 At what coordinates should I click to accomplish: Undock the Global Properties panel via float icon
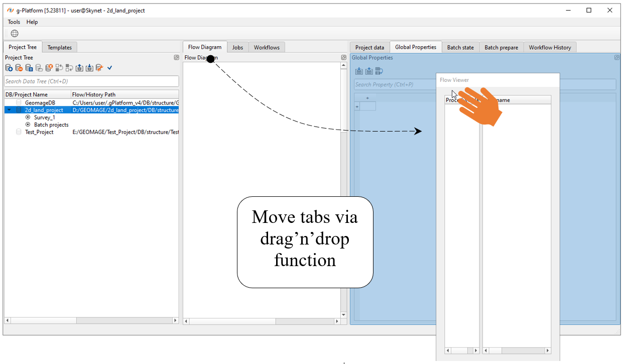click(x=617, y=58)
